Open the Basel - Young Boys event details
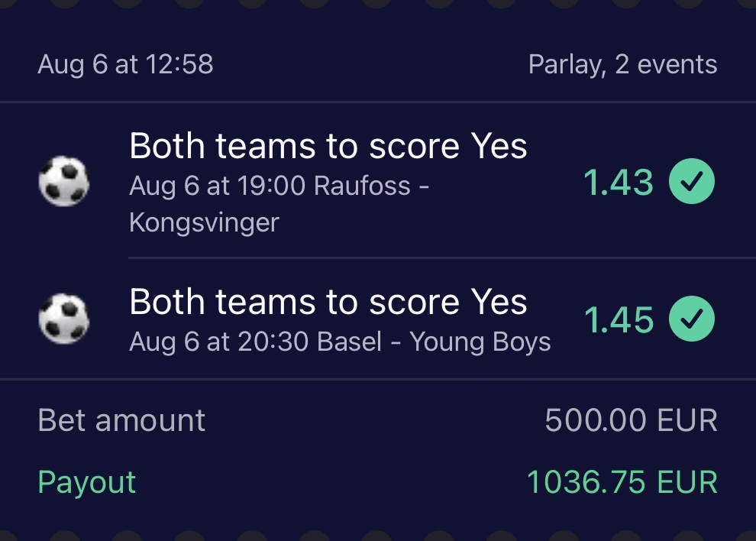This screenshot has width=756, height=541. pos(340,342)
